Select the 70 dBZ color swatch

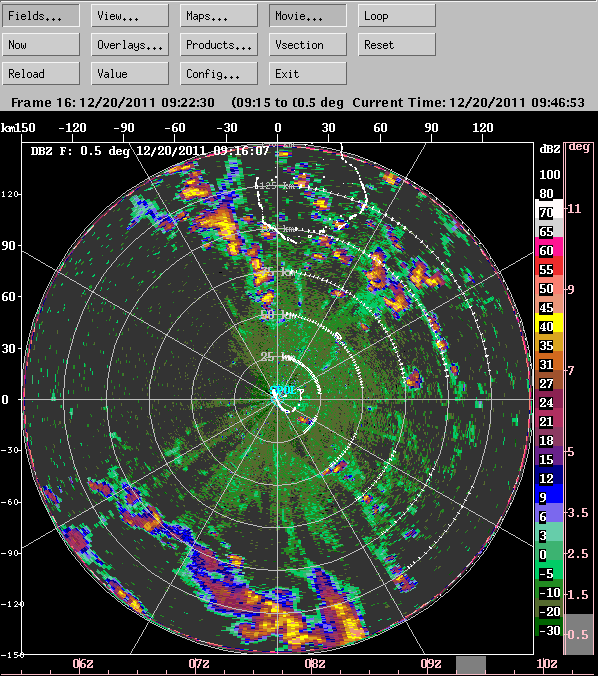tap(549, 209)
